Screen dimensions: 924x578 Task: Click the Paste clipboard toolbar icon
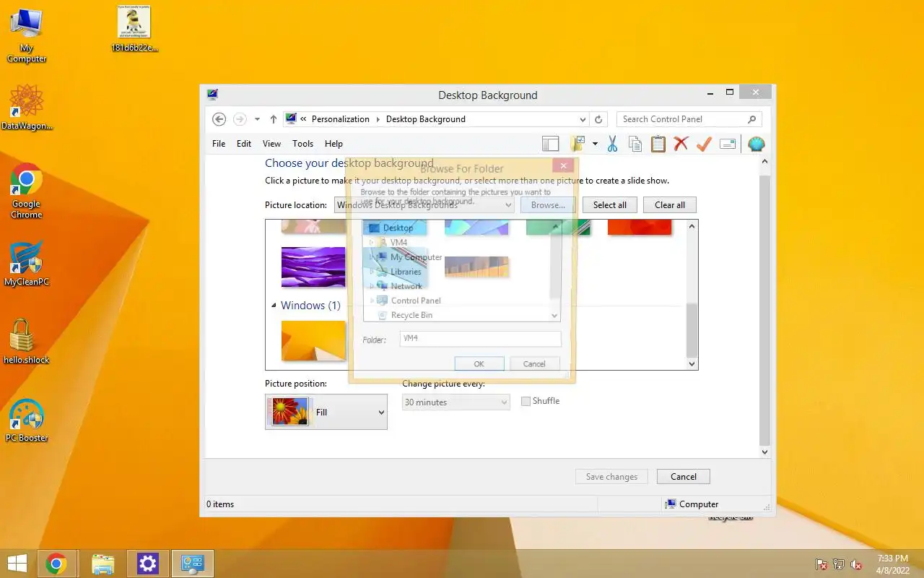658,144
